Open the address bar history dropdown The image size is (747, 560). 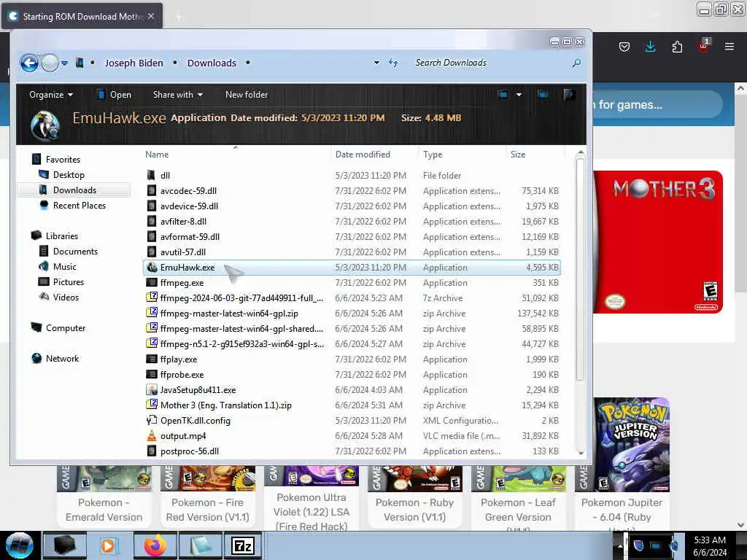tap(376, 63)
